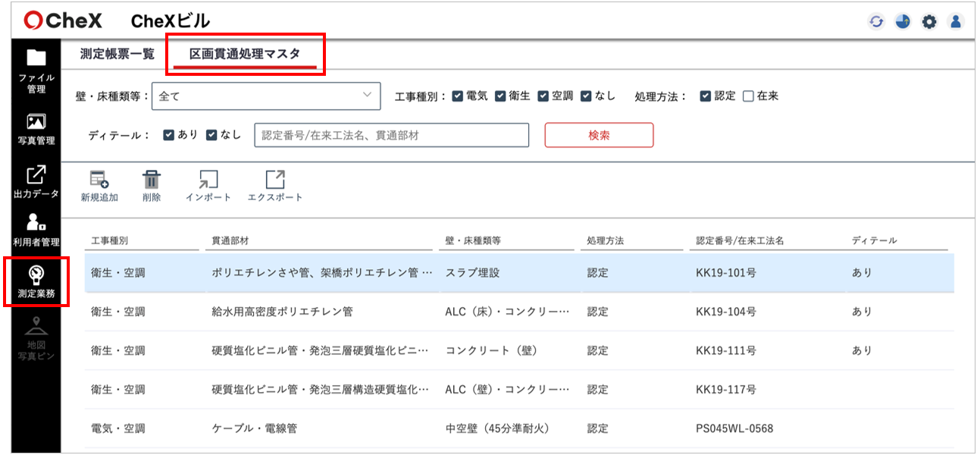
Task: Enable the 在来 checkbox
Action: 748,96
